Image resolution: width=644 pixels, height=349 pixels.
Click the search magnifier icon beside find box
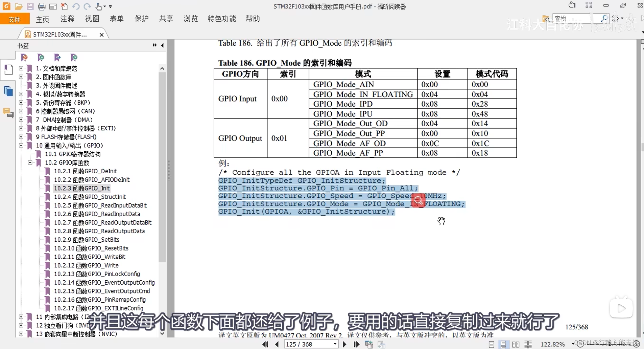pyautogui.click(x=604, y=18)
